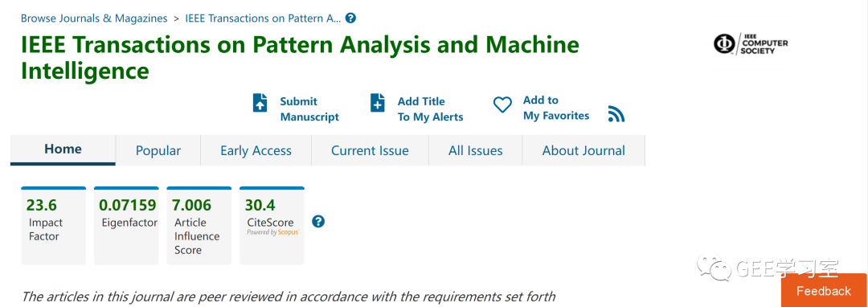This screenshot has height=307, width=868.
Task: Click the Submit Manuscript link text
Action: click(x=309, y=109)
